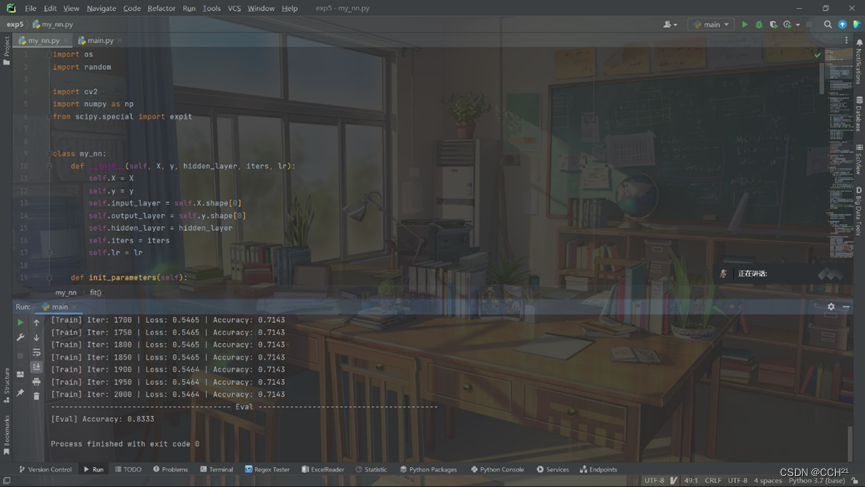The width and height of the screenshot is (865, 487).
Task: Restore layout icon in the Run panel sidebar
Action: point(20,374)
